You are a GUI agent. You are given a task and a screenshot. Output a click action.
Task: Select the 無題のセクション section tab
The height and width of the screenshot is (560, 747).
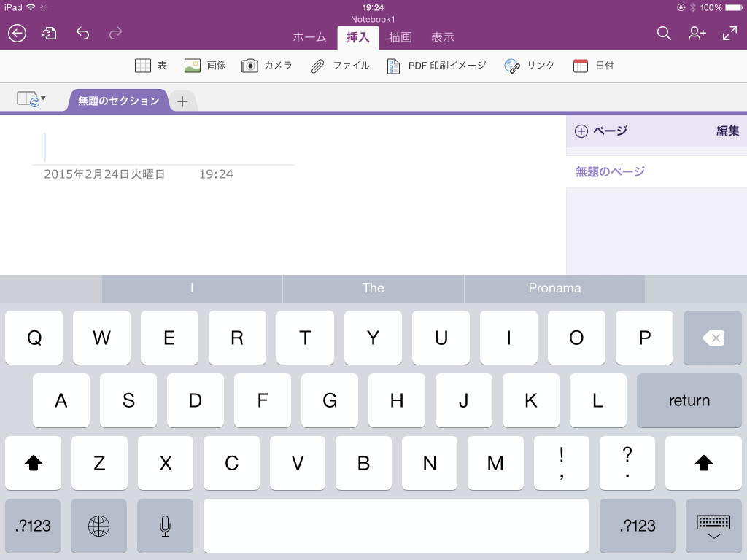point(117,101)
